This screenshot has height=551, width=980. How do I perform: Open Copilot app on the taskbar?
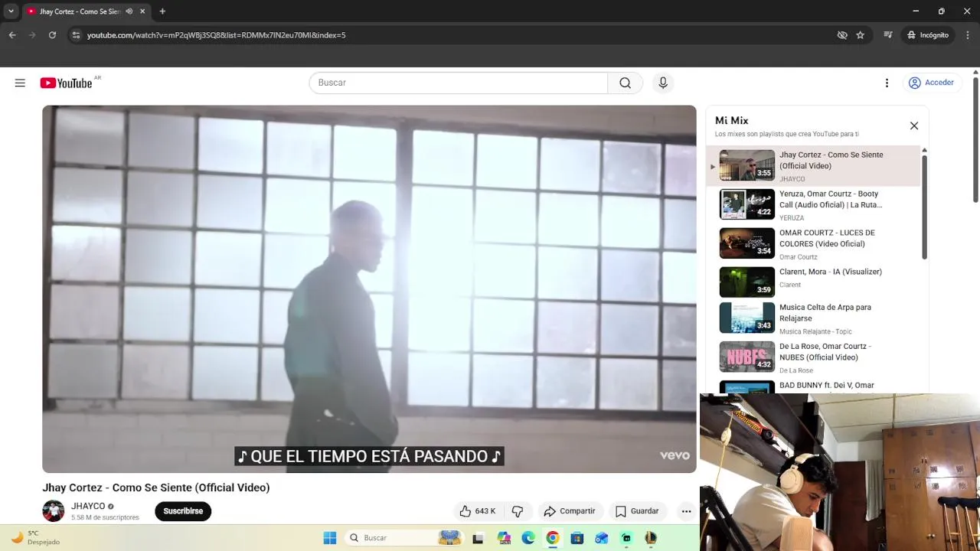(x=503, y=538)
